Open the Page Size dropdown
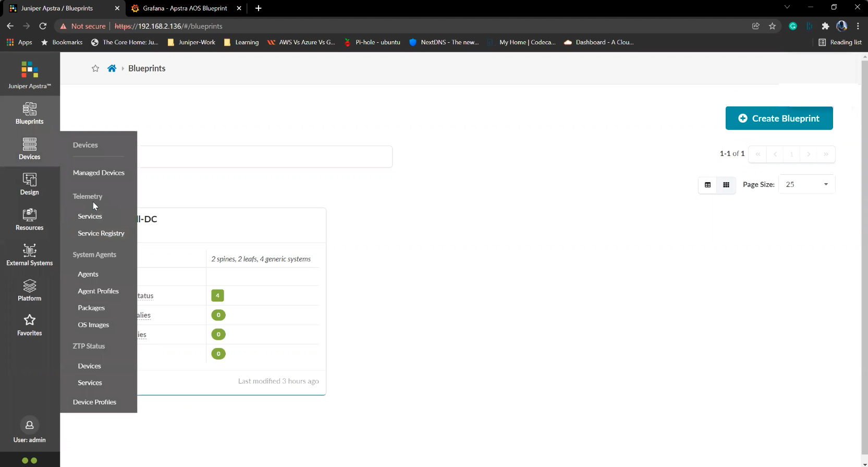 (806, 184)
